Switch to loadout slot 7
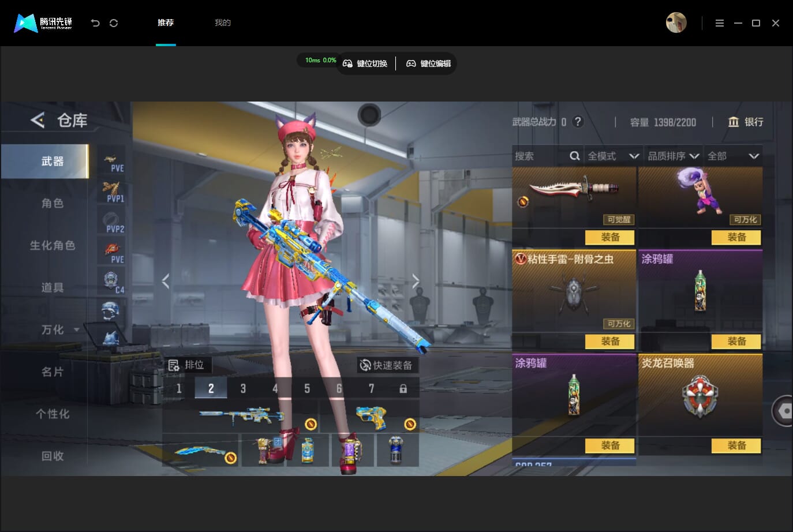 click(x=371, y=388)
